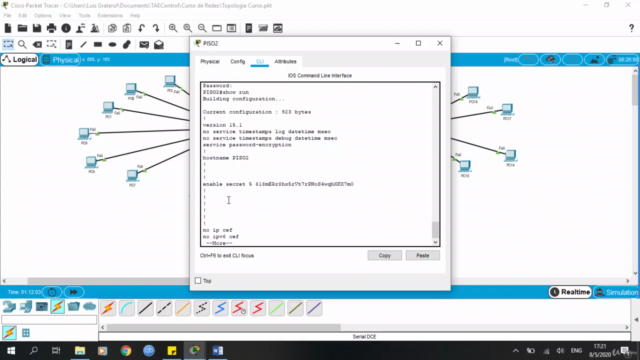The width and height of the screenshot is (640, 360).
Task: Select the Draw Ellipse tool
Action: click(112, 44)
